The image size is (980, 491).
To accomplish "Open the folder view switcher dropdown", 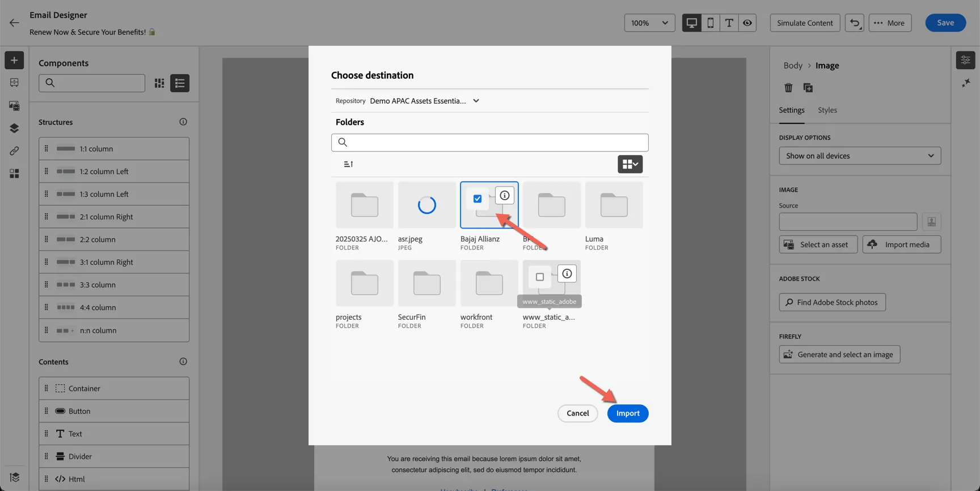I will (630, 164).
